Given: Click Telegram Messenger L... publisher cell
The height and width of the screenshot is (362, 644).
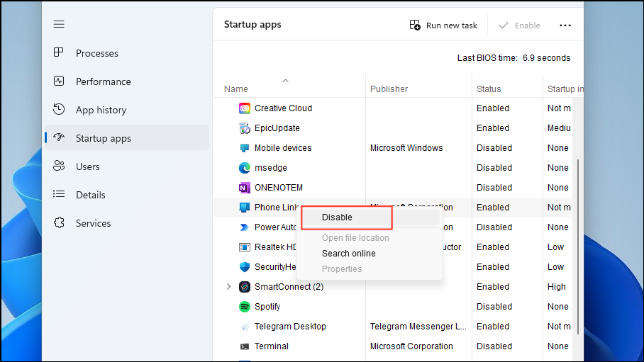Looking at the screenshot, I should tap(418, 327).
